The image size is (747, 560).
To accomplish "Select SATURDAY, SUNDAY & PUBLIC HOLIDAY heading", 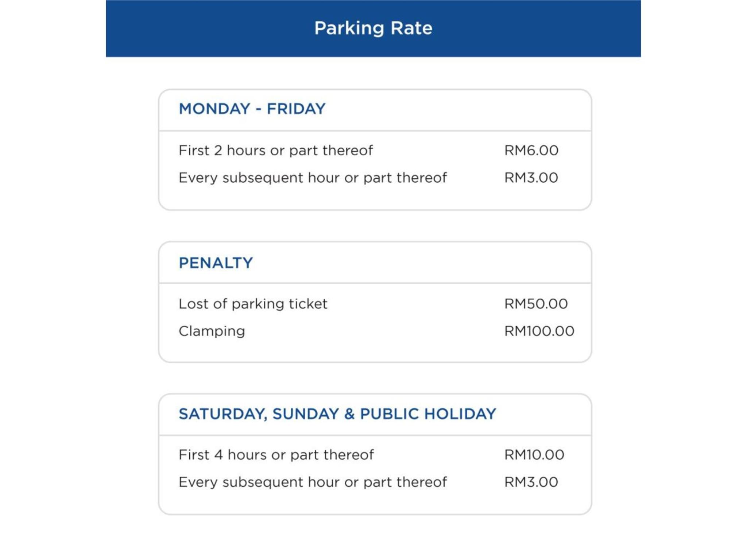I will pyautogui.click(x=337, y=414).
